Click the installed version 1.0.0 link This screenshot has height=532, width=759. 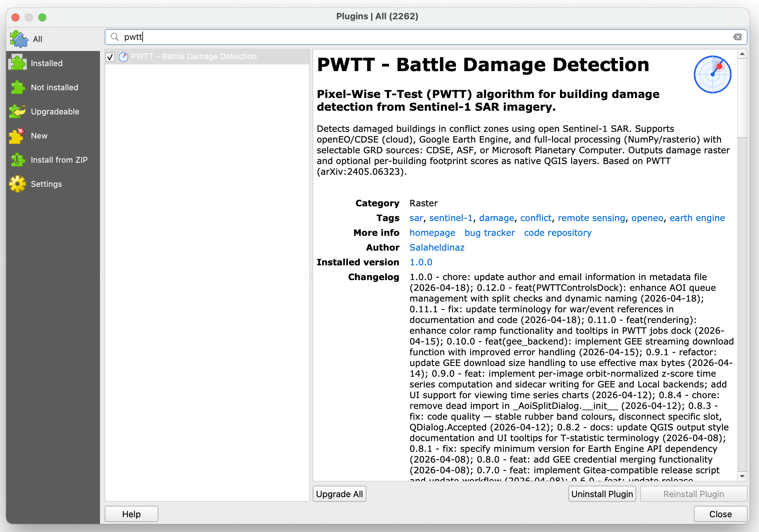(421, 262)
